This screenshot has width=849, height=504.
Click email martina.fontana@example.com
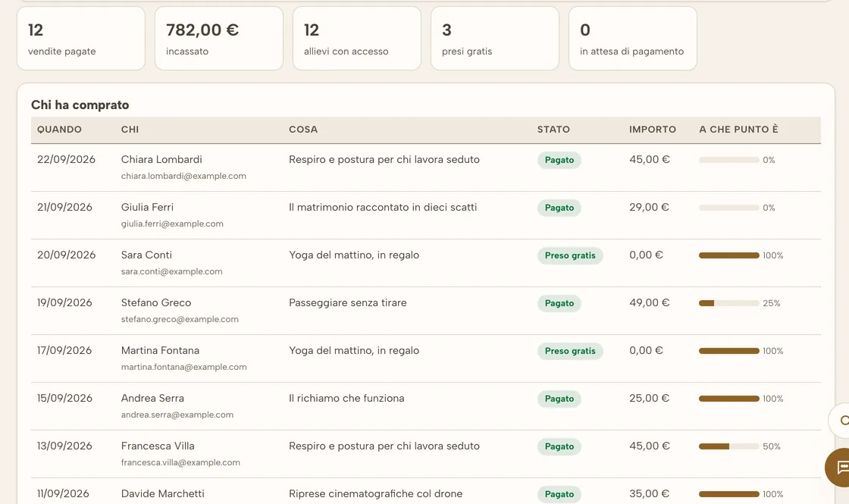183,367
